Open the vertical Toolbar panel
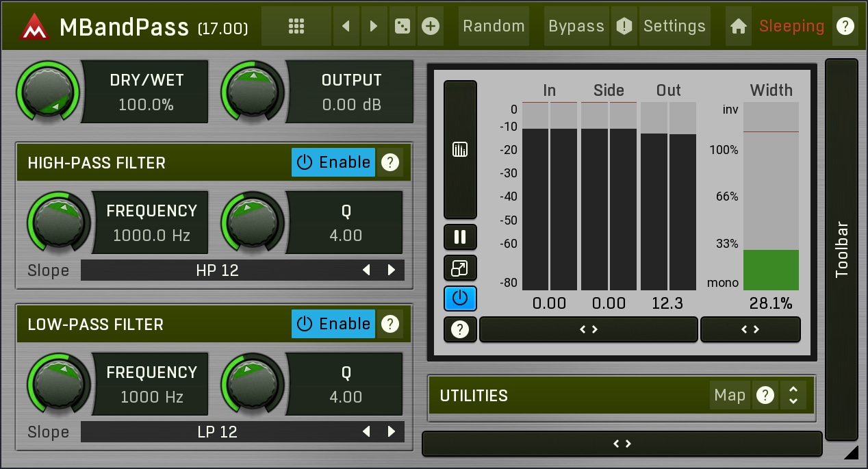Image resolution: width=868 pixels, height=469 pixels. [841, 249]
